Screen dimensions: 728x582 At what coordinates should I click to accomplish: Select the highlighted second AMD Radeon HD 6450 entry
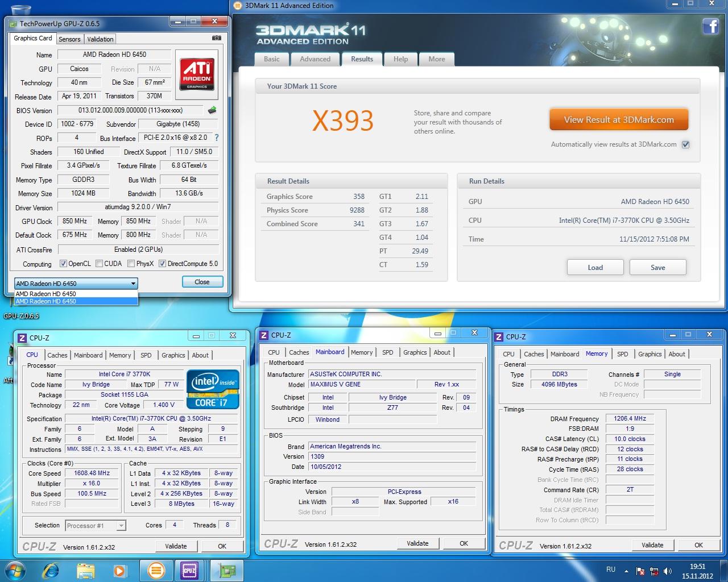(x=76, y=301)
